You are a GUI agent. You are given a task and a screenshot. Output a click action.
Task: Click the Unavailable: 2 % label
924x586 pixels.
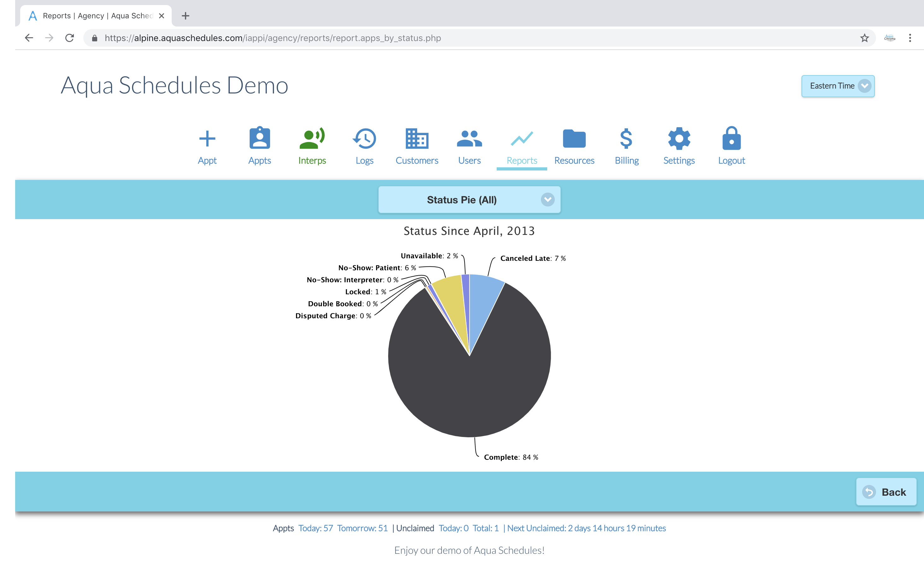(429, 256)
